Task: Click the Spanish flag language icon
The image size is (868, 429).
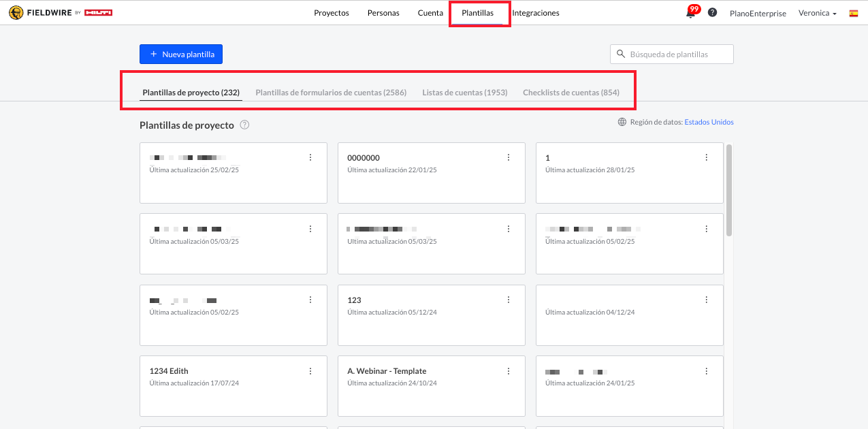Action: coord(853,13)
